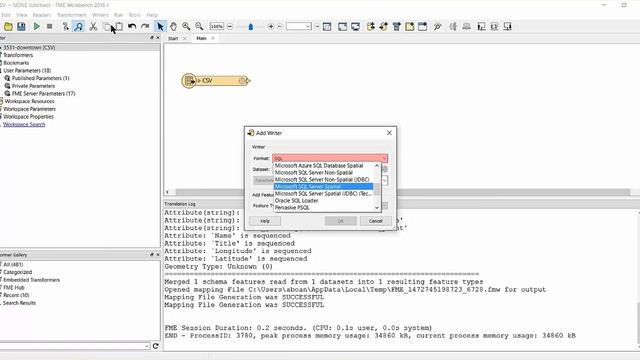Click the OK button in Add Writer dialog

pos(341,221)
